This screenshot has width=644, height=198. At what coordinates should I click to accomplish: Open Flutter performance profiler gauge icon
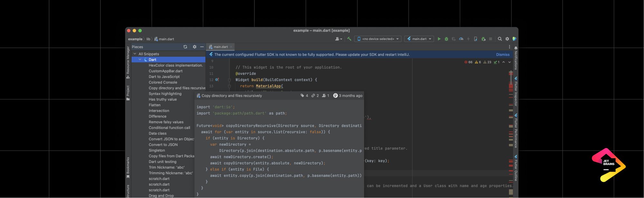click(461, 39)
